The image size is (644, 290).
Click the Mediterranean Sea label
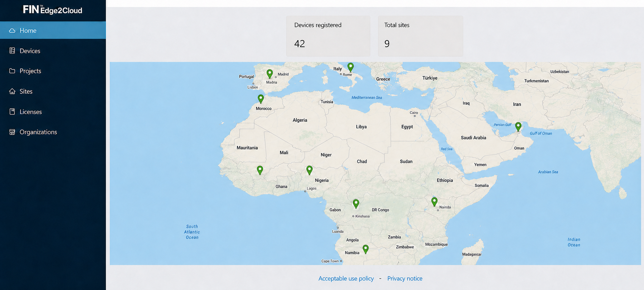coord(367,97)
